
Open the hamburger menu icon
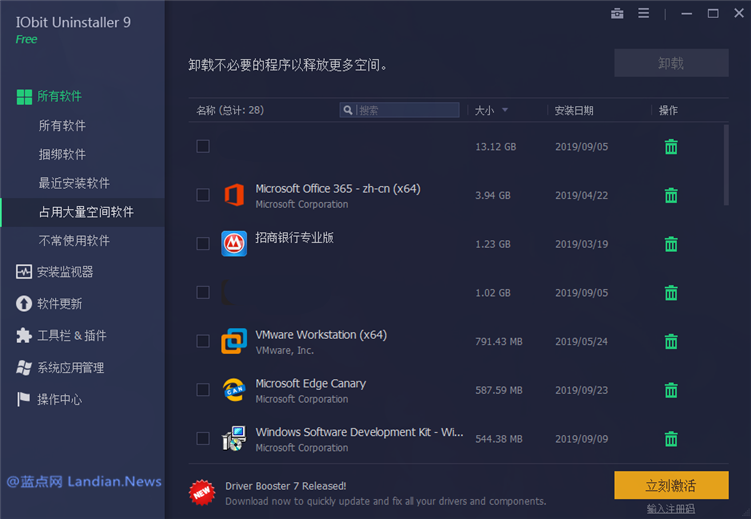[643, 13]
